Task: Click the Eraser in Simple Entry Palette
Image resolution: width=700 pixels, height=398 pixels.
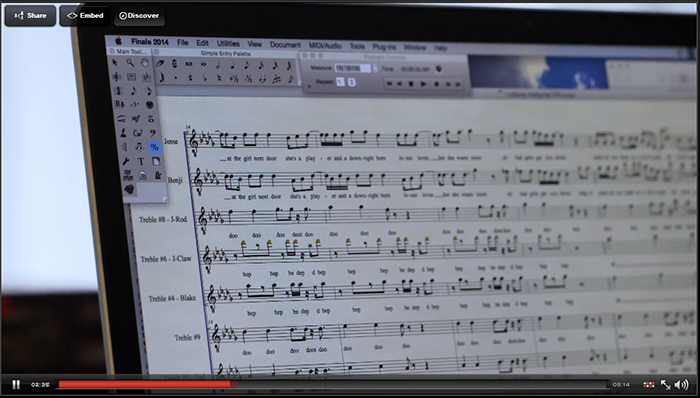Action: click(x=160, y=64)
